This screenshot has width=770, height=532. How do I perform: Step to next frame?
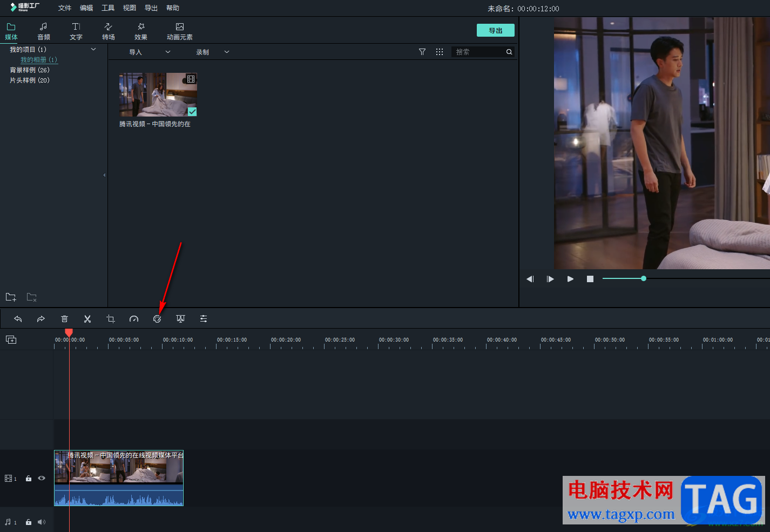pos(550,279)
